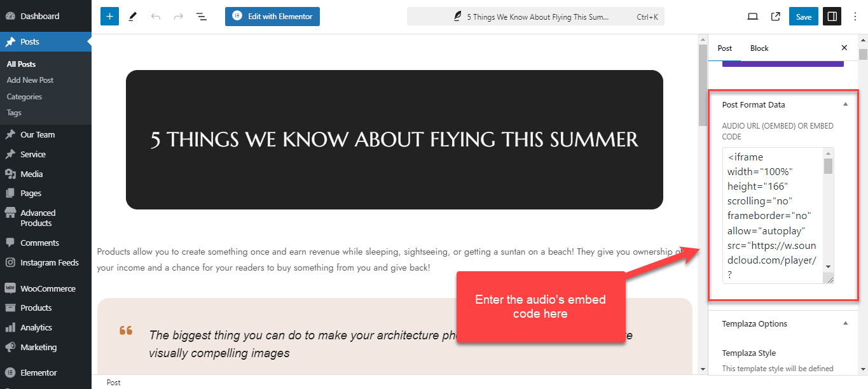Click the Save button
Image resolution: width=868 pixels, height=389 pixels.
[804, 17]
